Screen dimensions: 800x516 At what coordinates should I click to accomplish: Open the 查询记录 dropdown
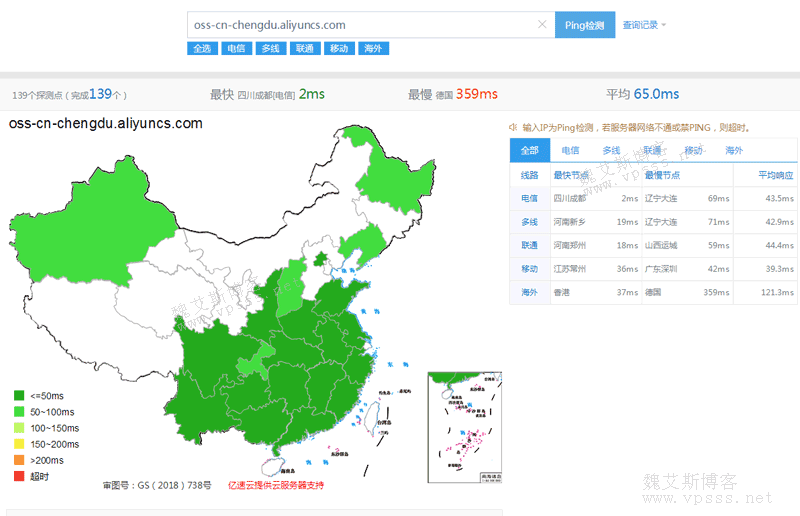(644, 25)
